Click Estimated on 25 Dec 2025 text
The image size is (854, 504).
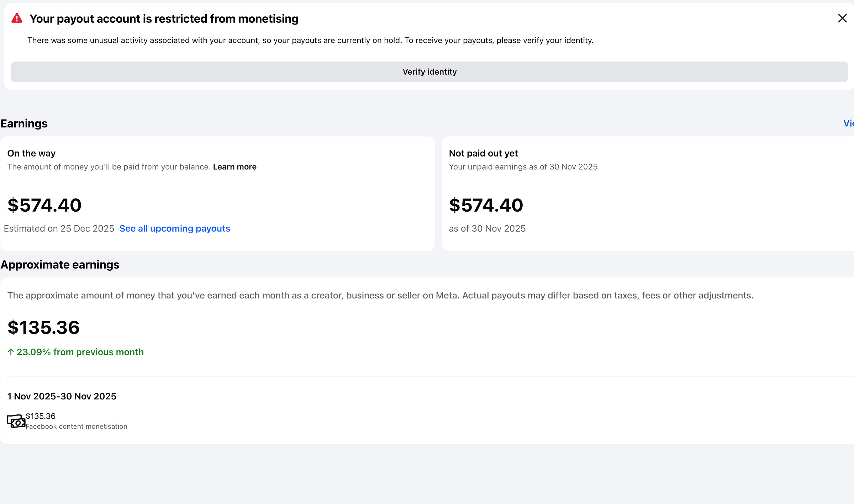pos(59,228)
